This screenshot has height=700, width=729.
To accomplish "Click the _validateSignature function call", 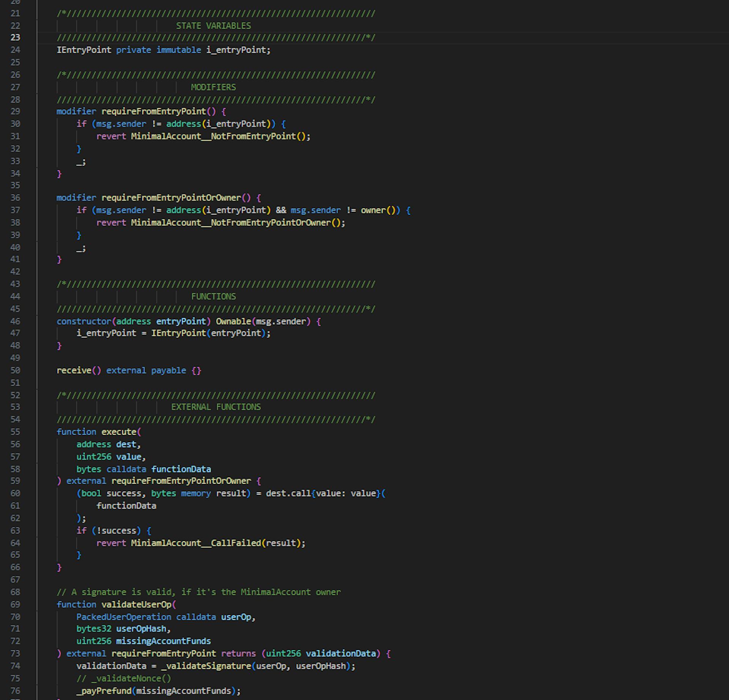I will (x=206, y=666).
